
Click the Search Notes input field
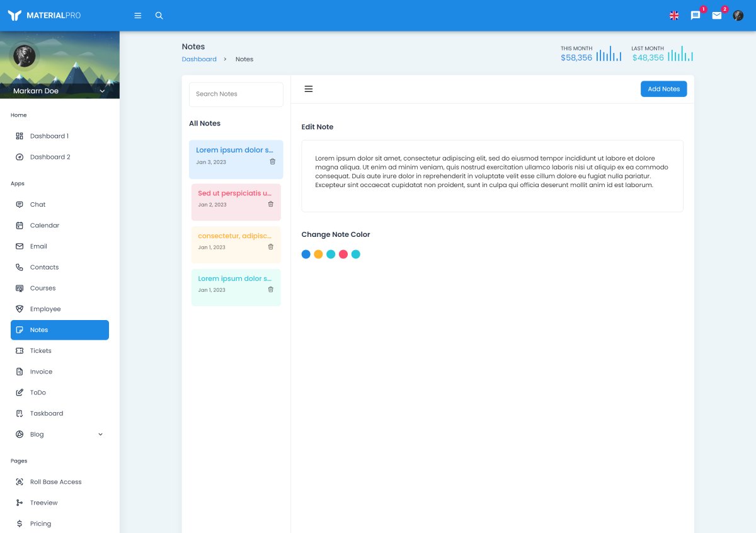click(236, 94)
